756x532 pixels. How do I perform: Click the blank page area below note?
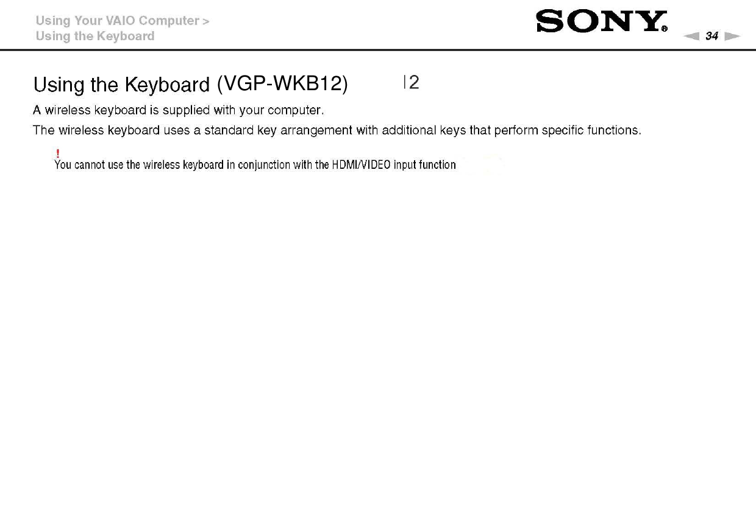pyautogui.click(x=378, y=347)
